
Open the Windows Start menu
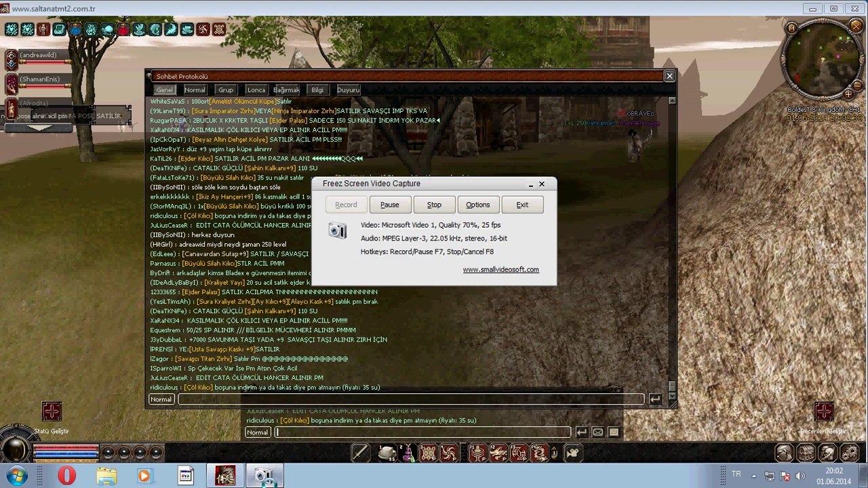pyautogui.click(x=17, y=476)
